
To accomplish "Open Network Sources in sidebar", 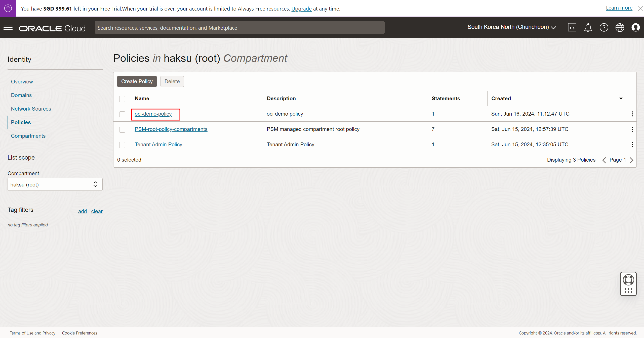I will (x=31, y=109).
